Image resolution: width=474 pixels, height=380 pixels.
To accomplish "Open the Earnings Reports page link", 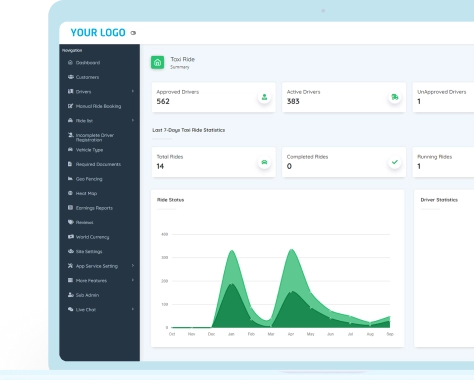I will coord(94,208).
